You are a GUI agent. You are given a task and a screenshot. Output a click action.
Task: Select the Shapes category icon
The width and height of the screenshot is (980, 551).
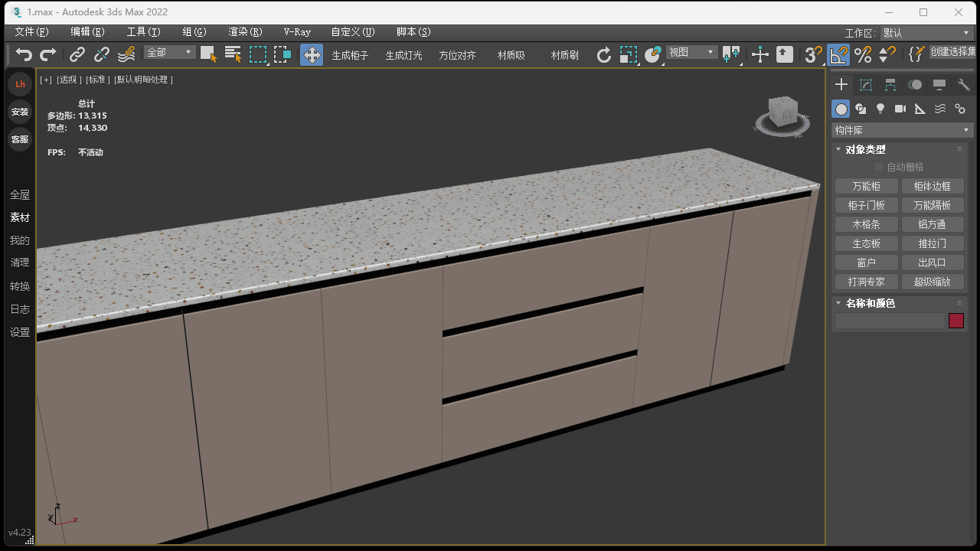click(x=861, y=109)
